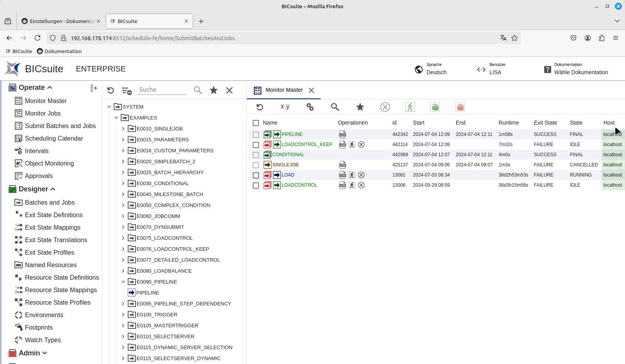Click the star favorites icon in Monitor toolbar

(x=360, y=107)
